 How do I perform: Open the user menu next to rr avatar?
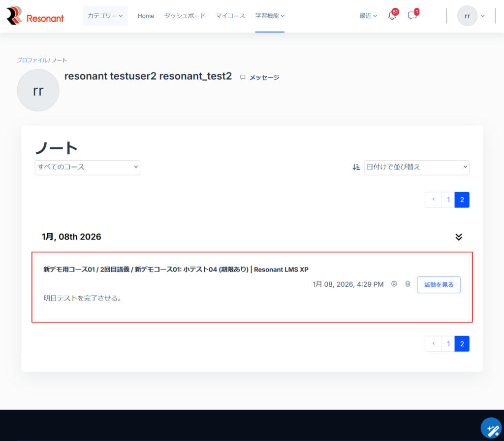pos(482,16)
